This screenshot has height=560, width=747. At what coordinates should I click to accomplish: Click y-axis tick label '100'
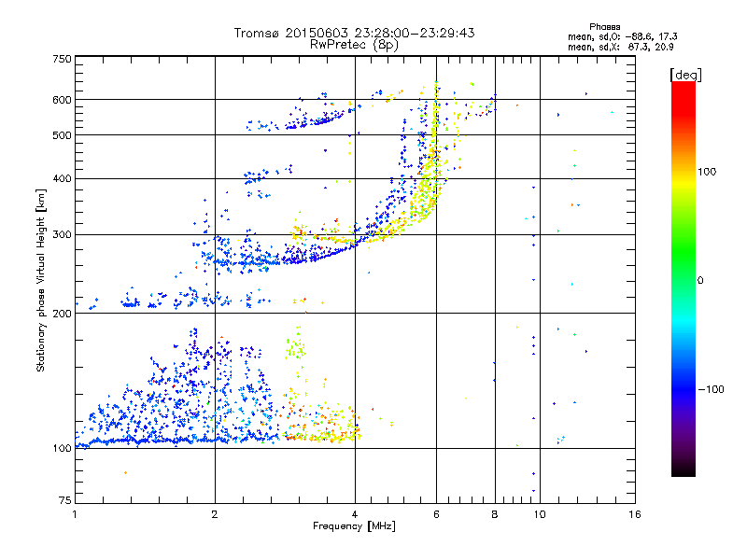pos(62,449)
